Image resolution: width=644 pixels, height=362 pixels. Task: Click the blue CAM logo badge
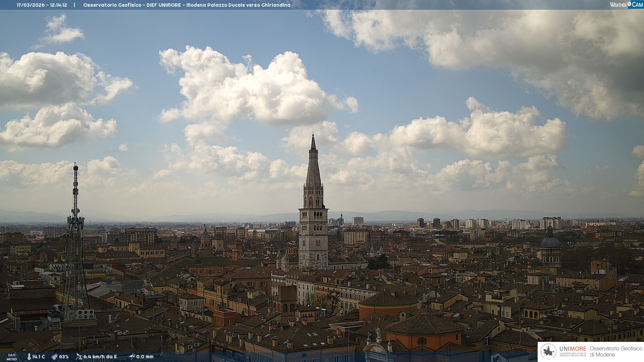(637, 5)
